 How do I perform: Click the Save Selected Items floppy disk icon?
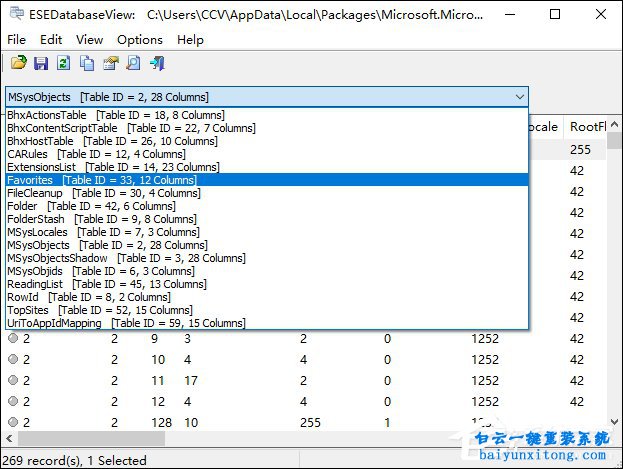pos(41,64)
